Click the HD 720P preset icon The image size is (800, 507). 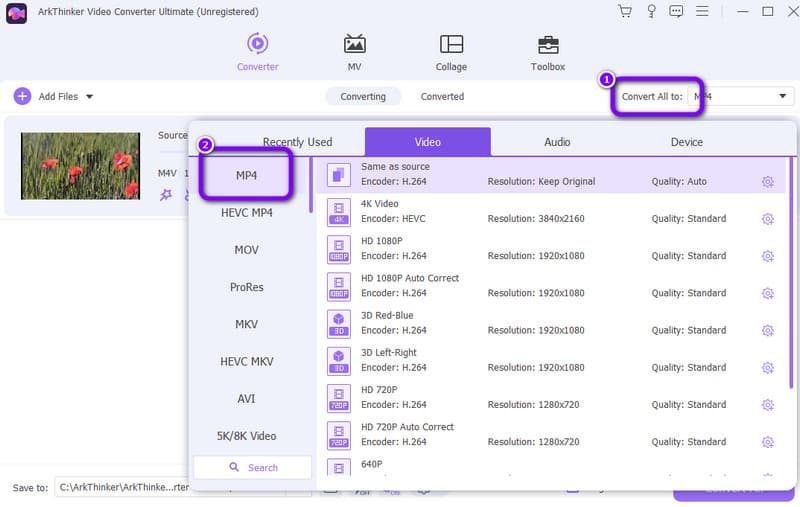(x=339, y=398)
